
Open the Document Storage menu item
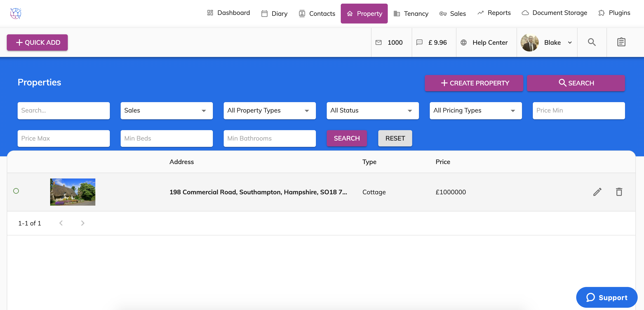coord(554,13)
